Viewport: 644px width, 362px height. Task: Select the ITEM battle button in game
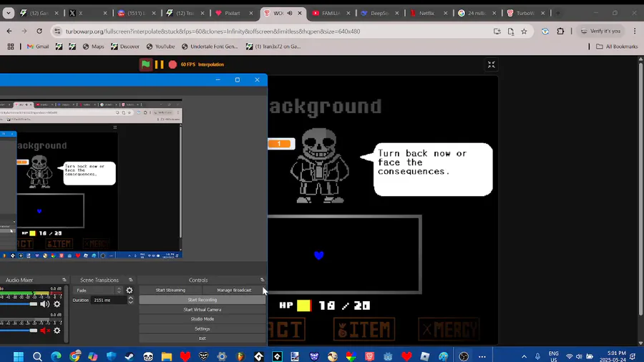click(364, 329)
